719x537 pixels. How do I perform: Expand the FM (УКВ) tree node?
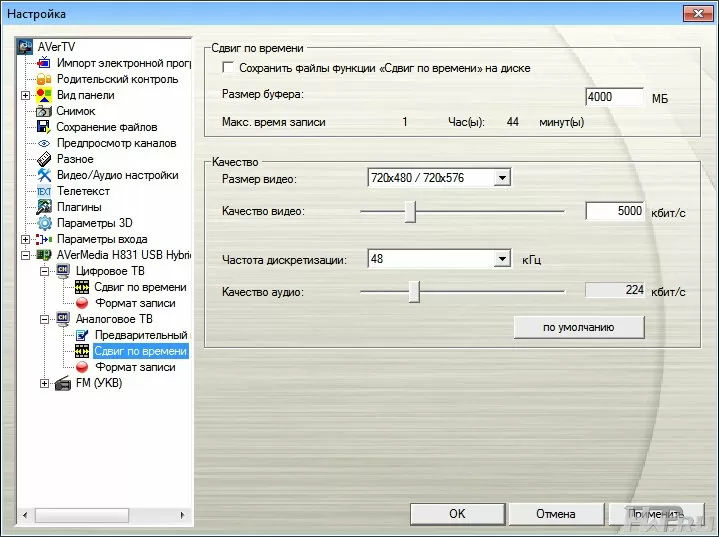coord(44,383)
